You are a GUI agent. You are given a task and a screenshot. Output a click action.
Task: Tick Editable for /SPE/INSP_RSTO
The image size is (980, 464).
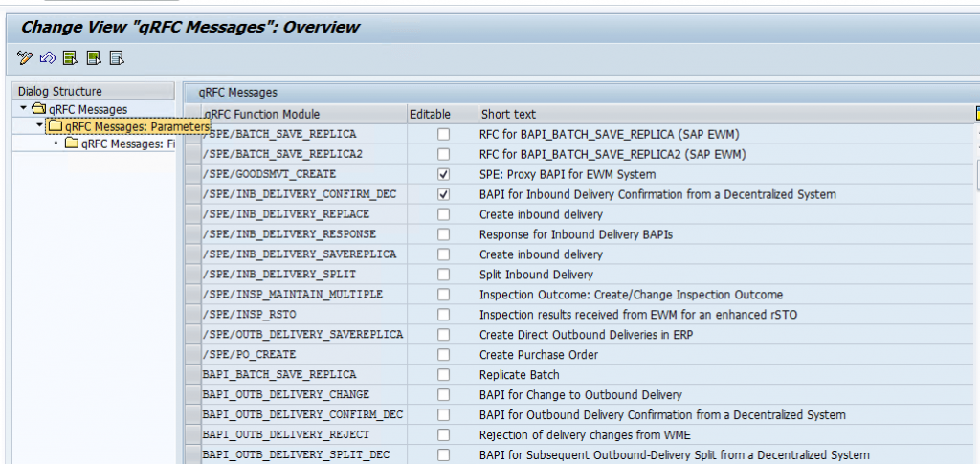pyautogui.click(x=443, y=315)
